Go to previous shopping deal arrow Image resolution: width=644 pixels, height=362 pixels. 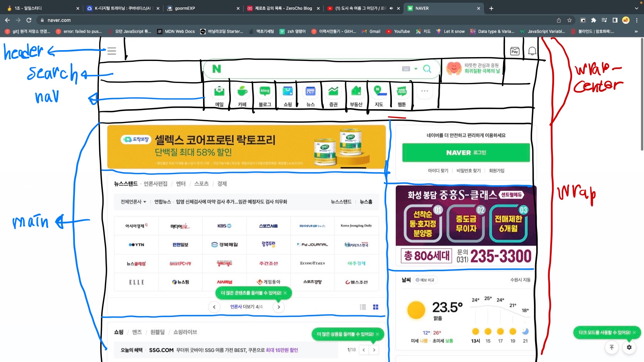364,350
